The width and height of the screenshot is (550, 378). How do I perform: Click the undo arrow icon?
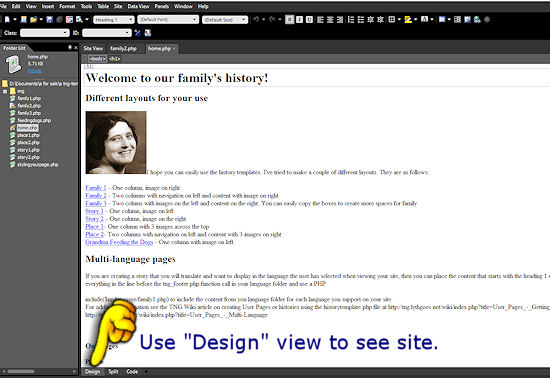256,20
